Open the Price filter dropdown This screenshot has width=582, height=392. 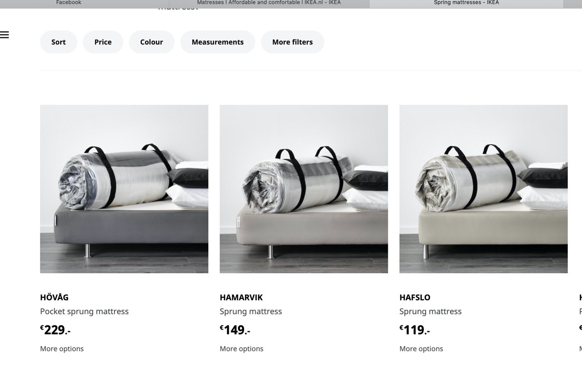[x=103, y=42]
